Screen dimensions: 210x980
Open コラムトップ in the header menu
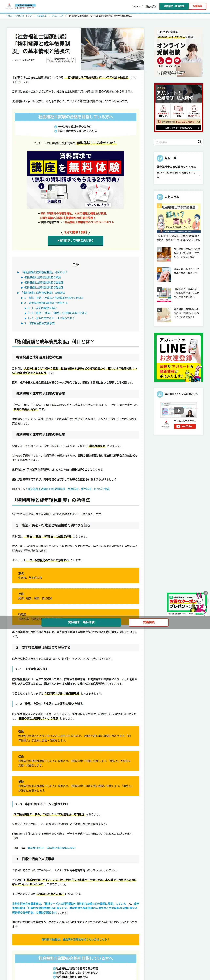click(136, 7)
